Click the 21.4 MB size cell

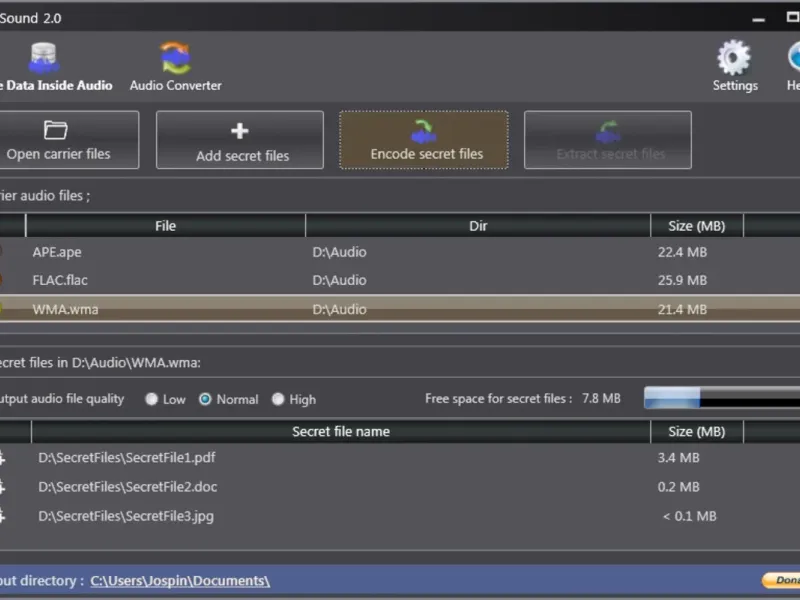[x=682, y=309]
